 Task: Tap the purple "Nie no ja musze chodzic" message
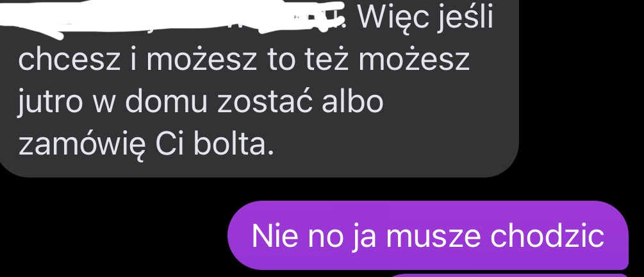click(428, 235)
